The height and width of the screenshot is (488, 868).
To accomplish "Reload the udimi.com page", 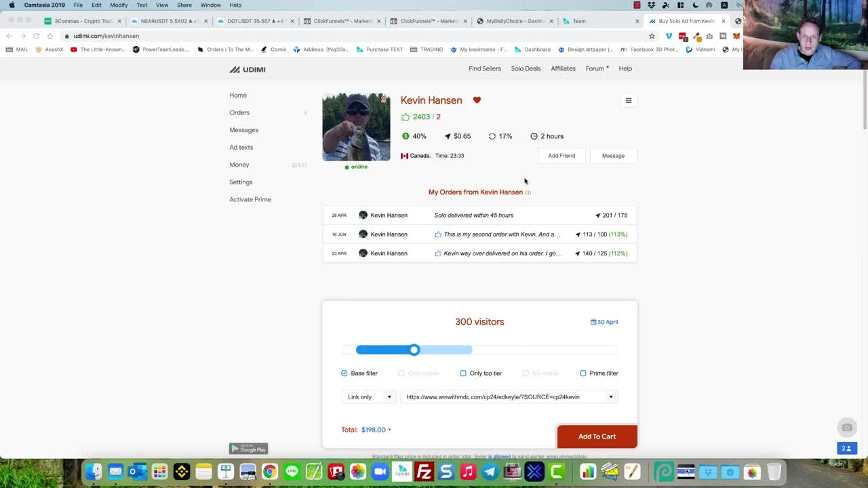I will click(36, 36).
